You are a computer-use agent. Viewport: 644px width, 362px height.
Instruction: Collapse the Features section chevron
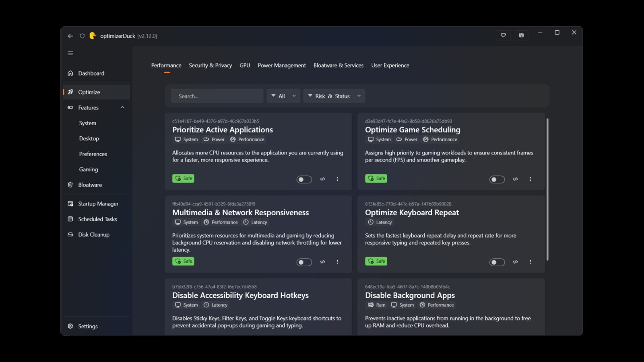tap(122, 107)
